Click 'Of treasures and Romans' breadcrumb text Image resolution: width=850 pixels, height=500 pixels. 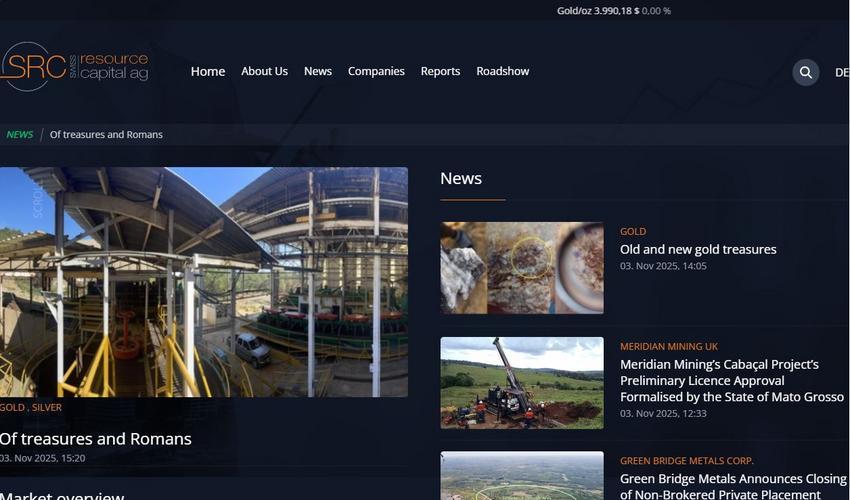click(x=106, y=134)
